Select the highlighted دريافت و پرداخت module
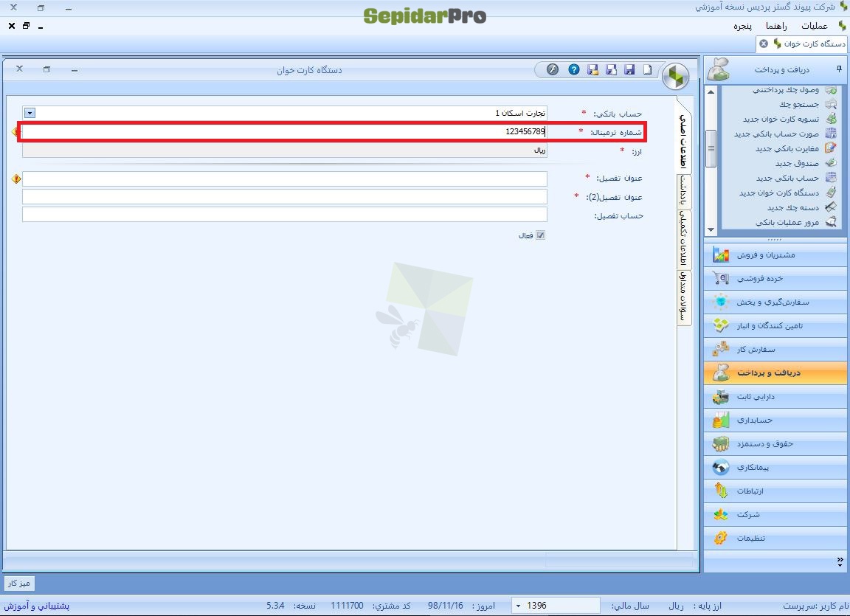 (775, 373)
